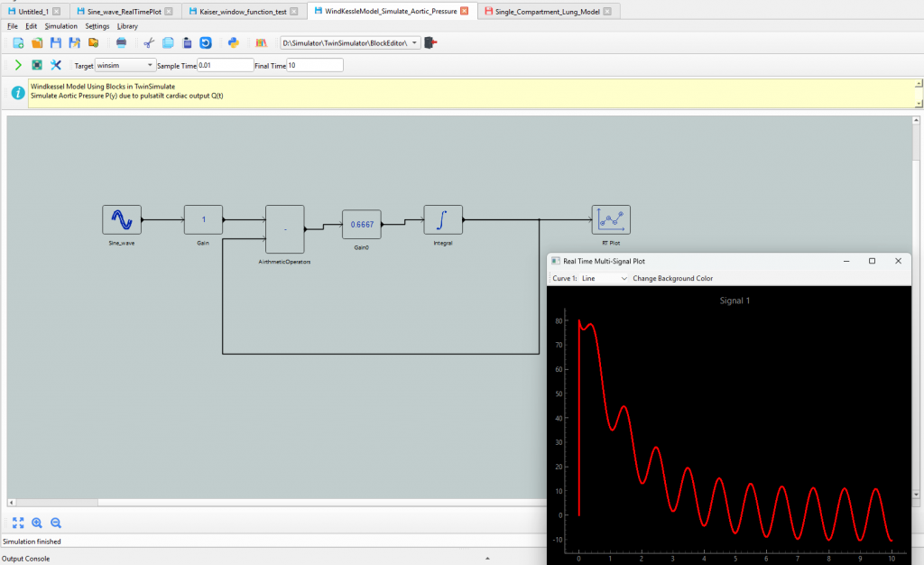
Task: Click the green chip compile icon
Action: (x=36, y=65)
